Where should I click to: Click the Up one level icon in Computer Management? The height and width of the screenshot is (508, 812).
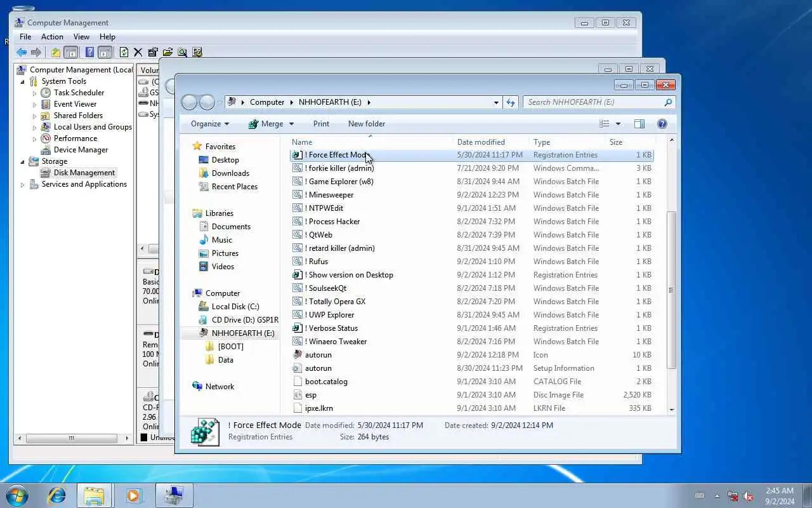click(x=55, y=53)
